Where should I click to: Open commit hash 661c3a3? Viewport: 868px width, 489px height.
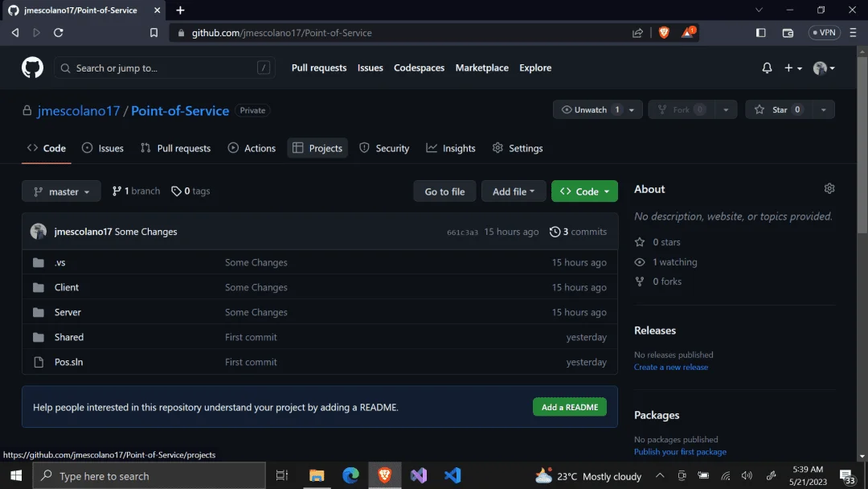pos(462,232)
